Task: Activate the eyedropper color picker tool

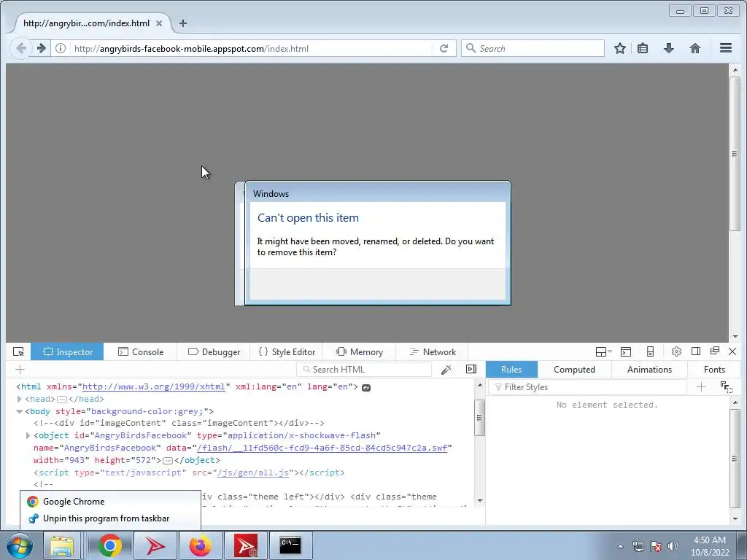Action: [x=446, y=370]
